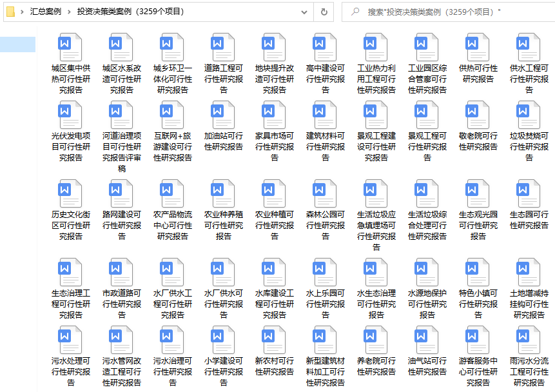The width and height of the screenshot is (555, 392).
Task: Click the 垃圾焚烧可行性研究报告 file icon
Action: click(x=529, y=115)
